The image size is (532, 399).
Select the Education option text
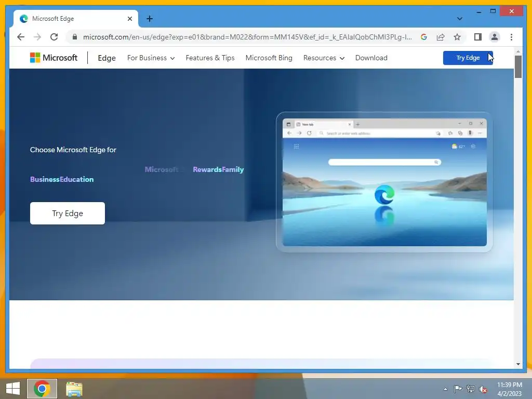(77, 179)
